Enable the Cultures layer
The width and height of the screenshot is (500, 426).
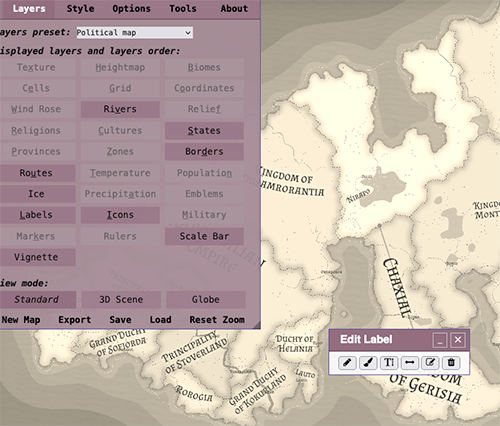click(x=120, y=131)
